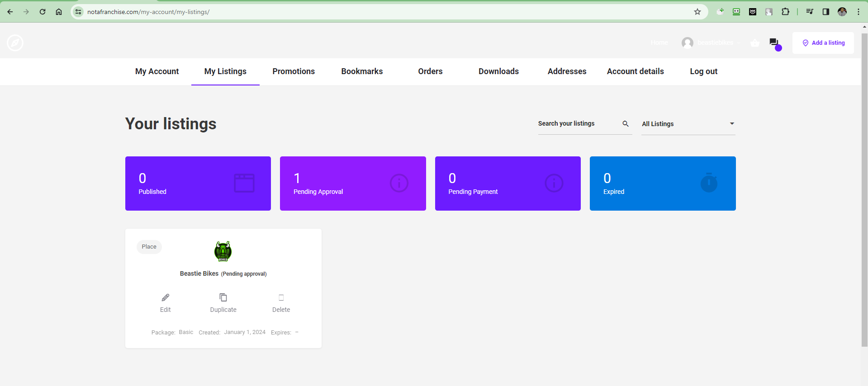Viewport: 868px width, 386px height.
Task: Click the Delete trash icon
Action: (x=281, y=297)
